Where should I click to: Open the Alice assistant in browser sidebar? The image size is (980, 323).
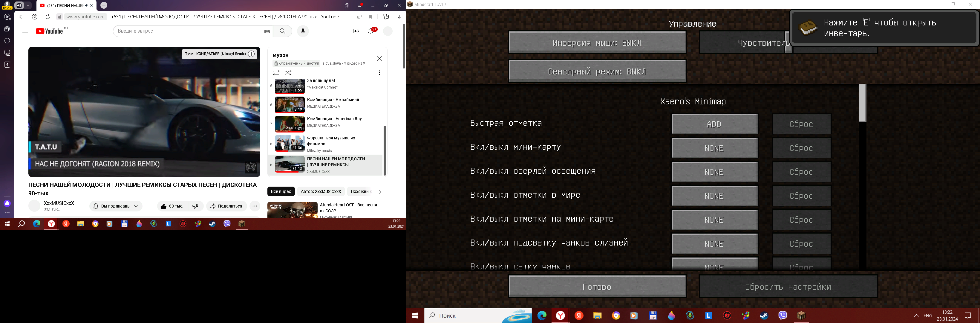click(x=7, y=203)
